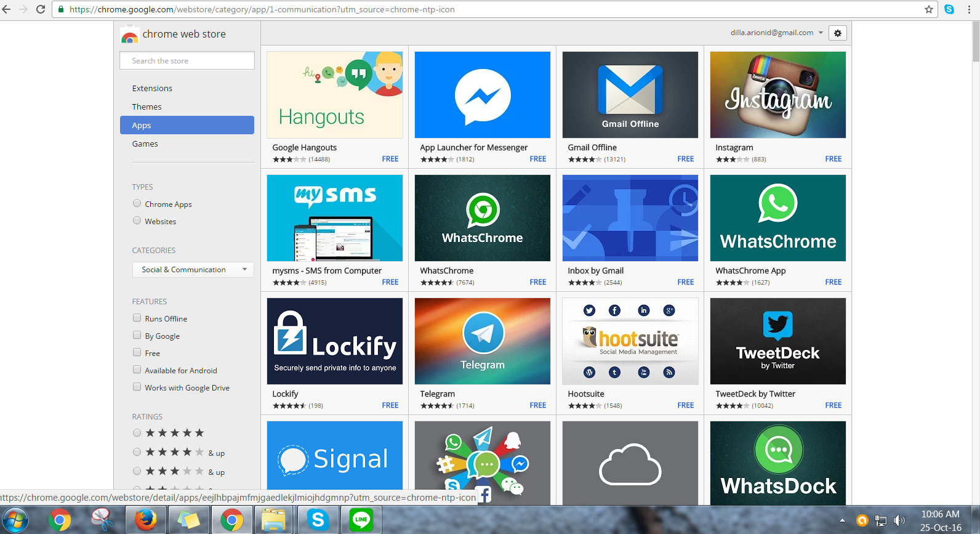Go to the Themes section
Image resolution: width=980 pixels, height=534 pixels.
coord(147,107)
